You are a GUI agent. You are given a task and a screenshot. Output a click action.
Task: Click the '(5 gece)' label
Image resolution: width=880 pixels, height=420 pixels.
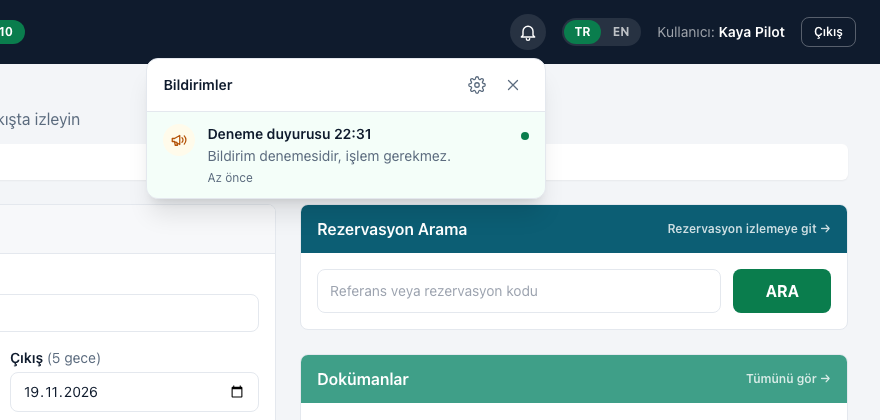(74, 358)
